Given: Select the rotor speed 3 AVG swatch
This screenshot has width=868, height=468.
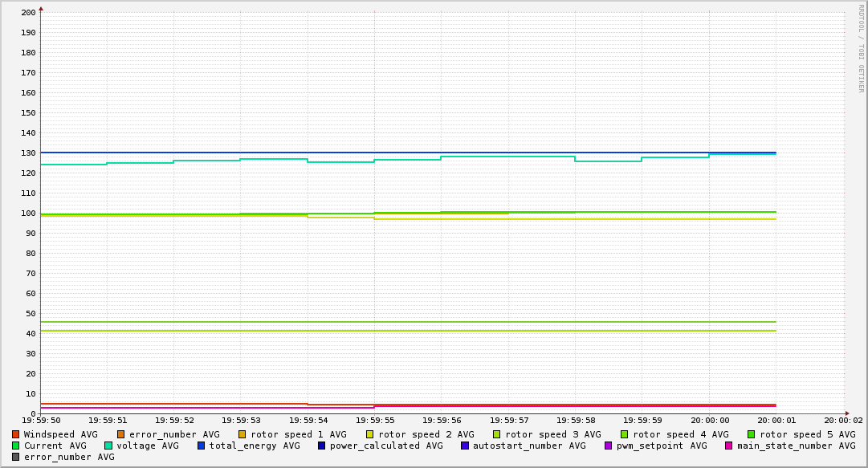Looking at the screenshot, I should [496, 435].
